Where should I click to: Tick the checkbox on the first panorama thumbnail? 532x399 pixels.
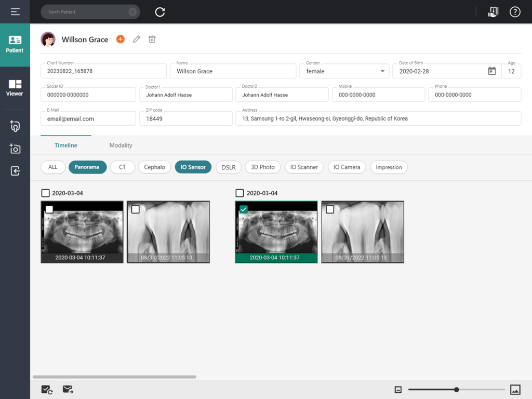[x=49, y=209]
